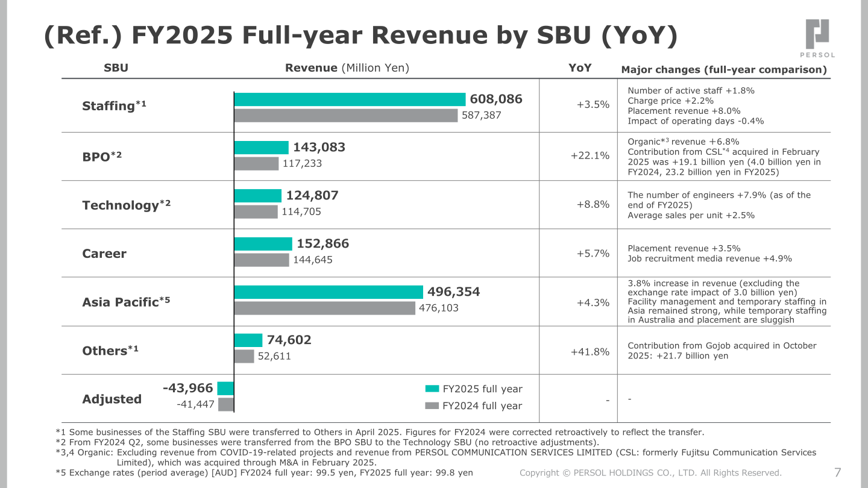Click the value '114,705'
Image resolution: width=868 pixels, height=488 pixels.
click(301, 211)
